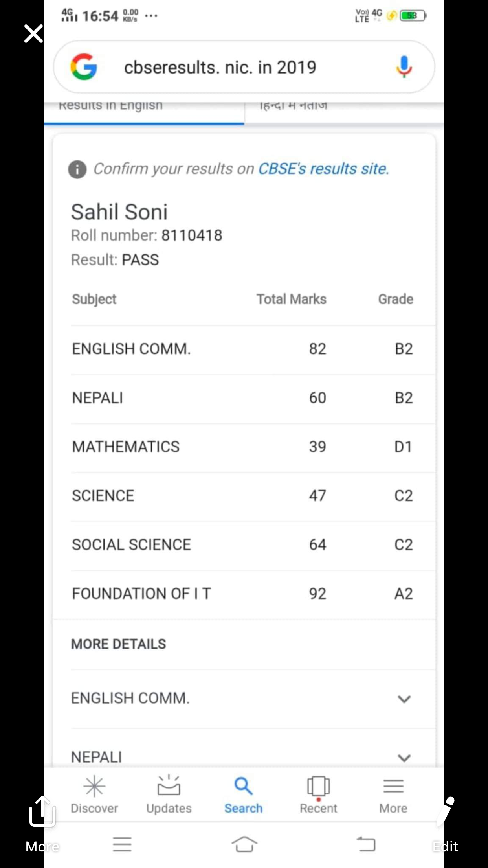Tap the share icon above More
Image resolution: width=488 pixels, height=868 pixels.
(x=42, y=811)
